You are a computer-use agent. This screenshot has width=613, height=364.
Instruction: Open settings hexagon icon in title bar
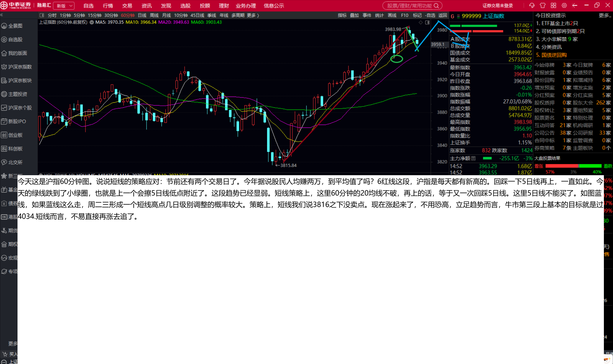pos(564,6)
